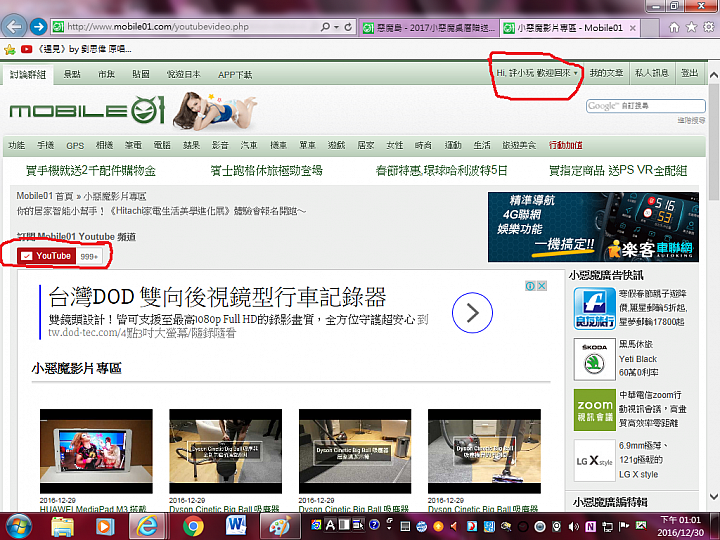Screen dimensions: 720x540
Task: Click the OneNote tray icon
Action: 591,526
